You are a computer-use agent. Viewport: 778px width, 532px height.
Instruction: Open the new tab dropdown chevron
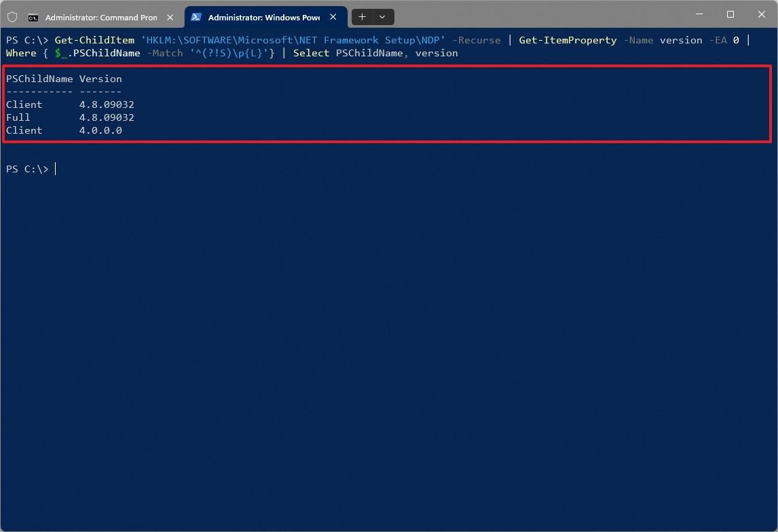[x=382, y=16]
